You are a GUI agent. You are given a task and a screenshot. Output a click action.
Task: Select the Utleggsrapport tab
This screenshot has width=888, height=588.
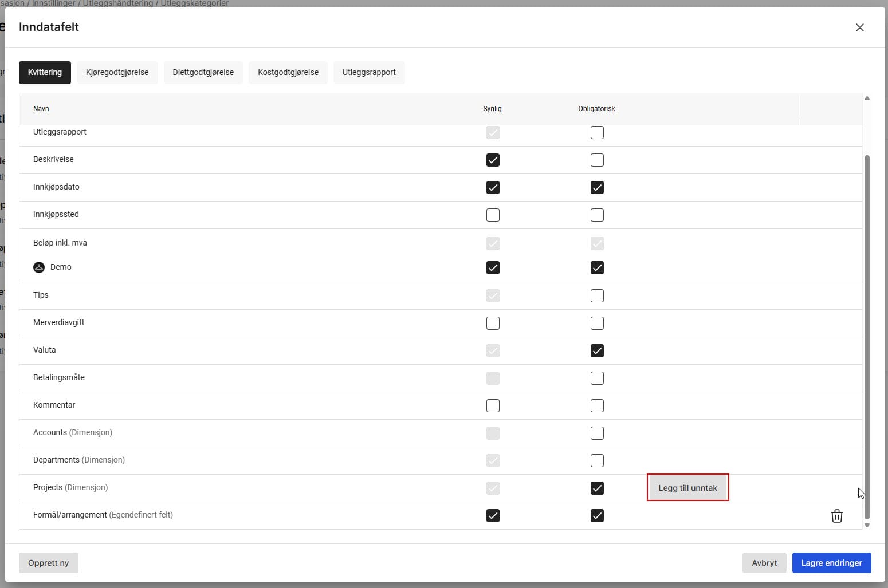point(369,73)
